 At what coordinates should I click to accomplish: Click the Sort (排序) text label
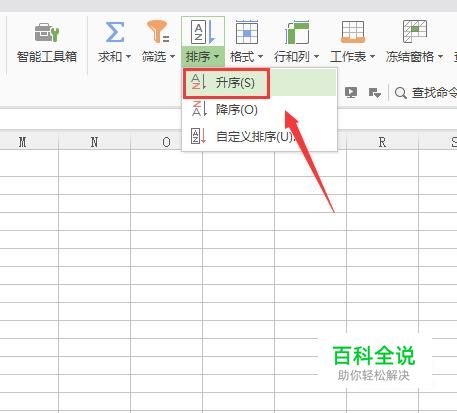pos(198,57)
